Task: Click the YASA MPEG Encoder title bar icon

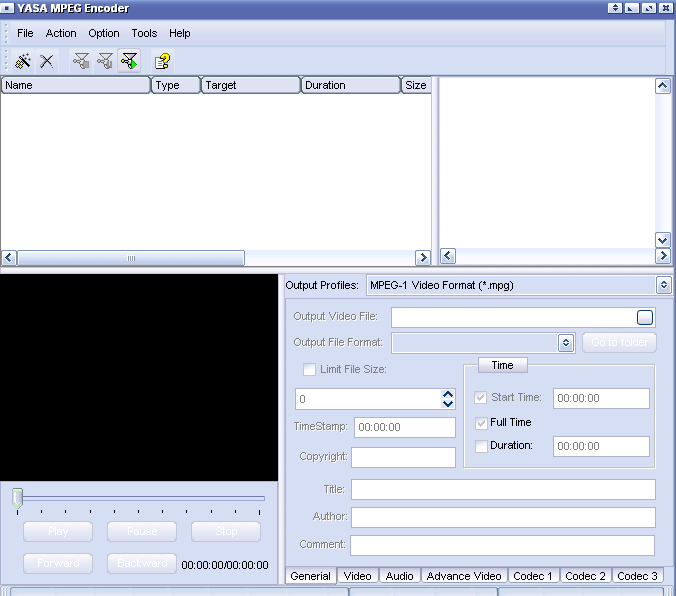Action: coord(7,8)
